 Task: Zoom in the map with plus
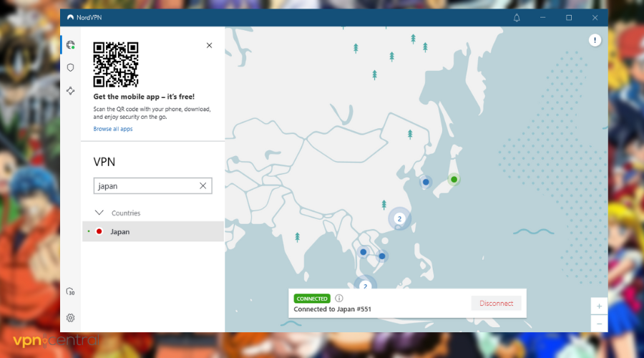point(599,306)
